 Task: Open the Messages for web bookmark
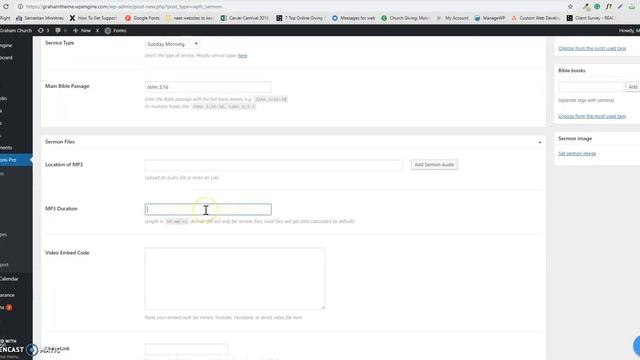click(x=354, y=18)
